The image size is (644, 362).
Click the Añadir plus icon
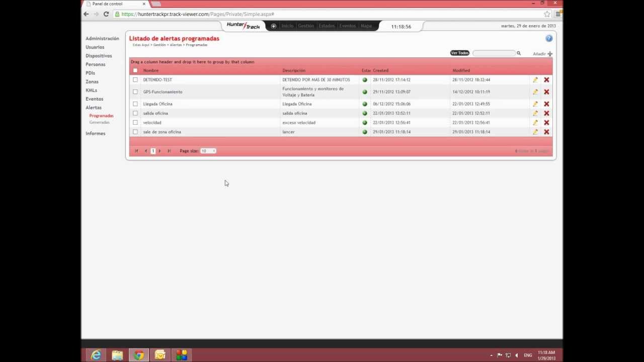coord(550,54)
